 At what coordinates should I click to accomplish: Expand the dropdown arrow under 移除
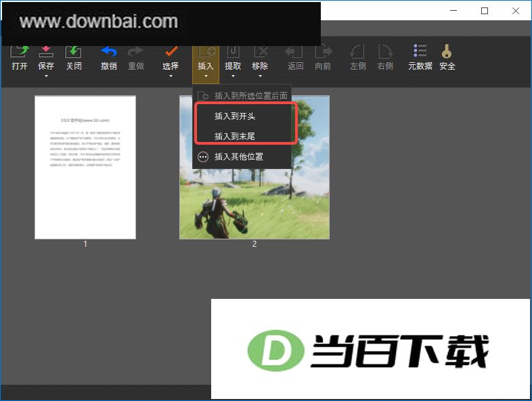260,76
